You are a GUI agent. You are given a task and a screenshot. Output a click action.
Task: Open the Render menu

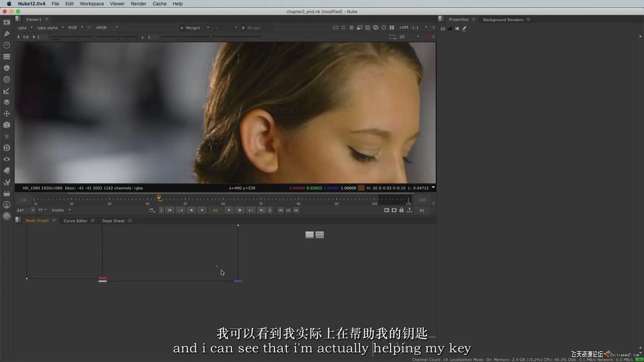click(x=139, y=4)
